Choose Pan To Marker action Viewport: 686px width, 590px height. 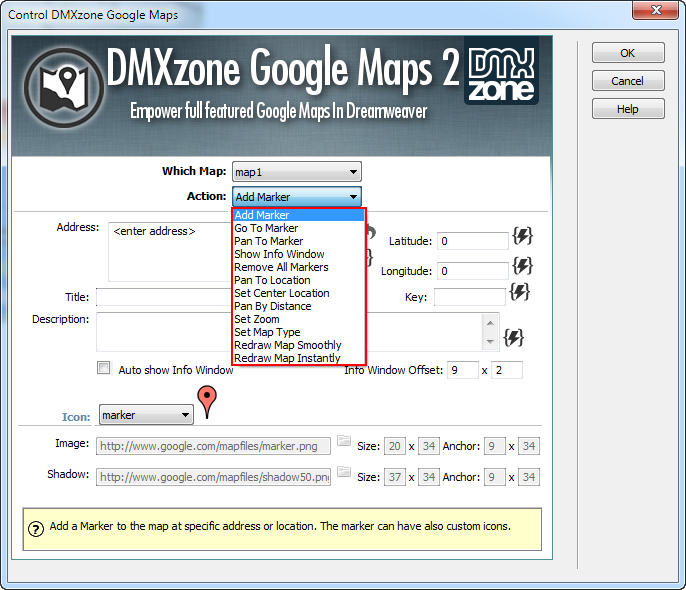[x=299, y=241]
